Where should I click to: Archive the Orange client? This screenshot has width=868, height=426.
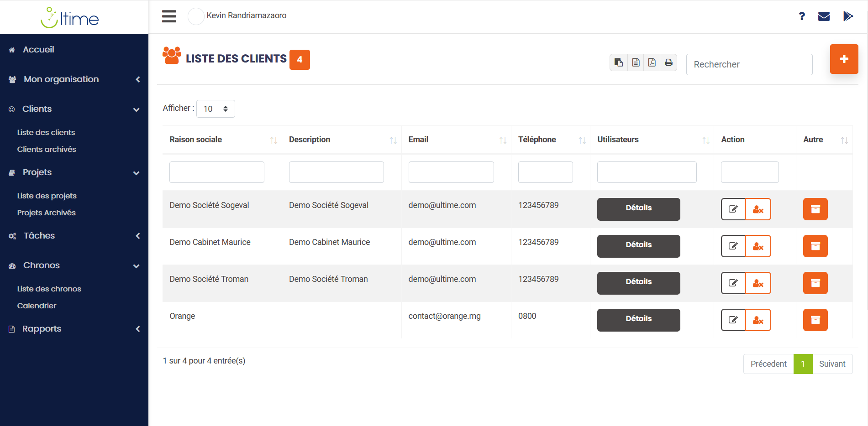pos(815,320)
